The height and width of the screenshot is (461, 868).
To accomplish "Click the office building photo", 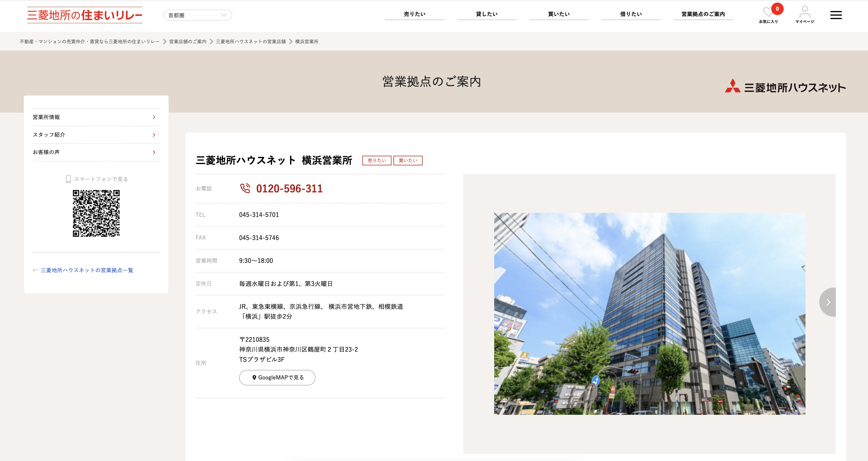I will (649, 314).
